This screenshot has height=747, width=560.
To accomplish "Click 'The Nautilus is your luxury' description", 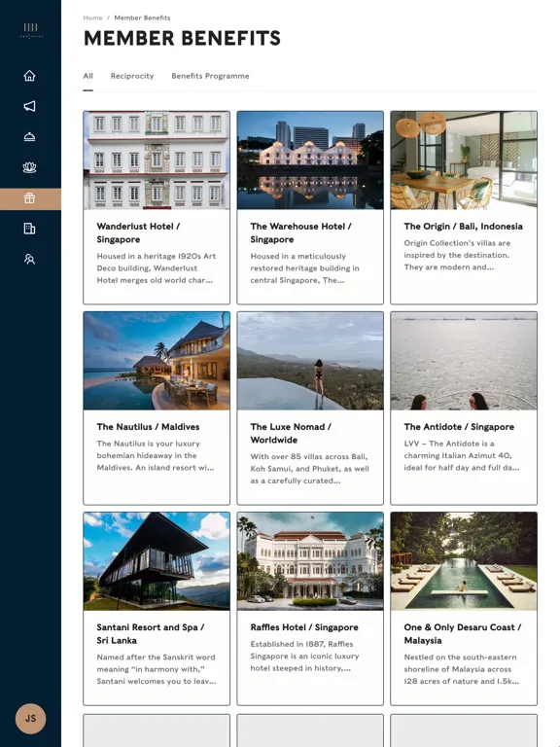I will [x=156, y=455].
